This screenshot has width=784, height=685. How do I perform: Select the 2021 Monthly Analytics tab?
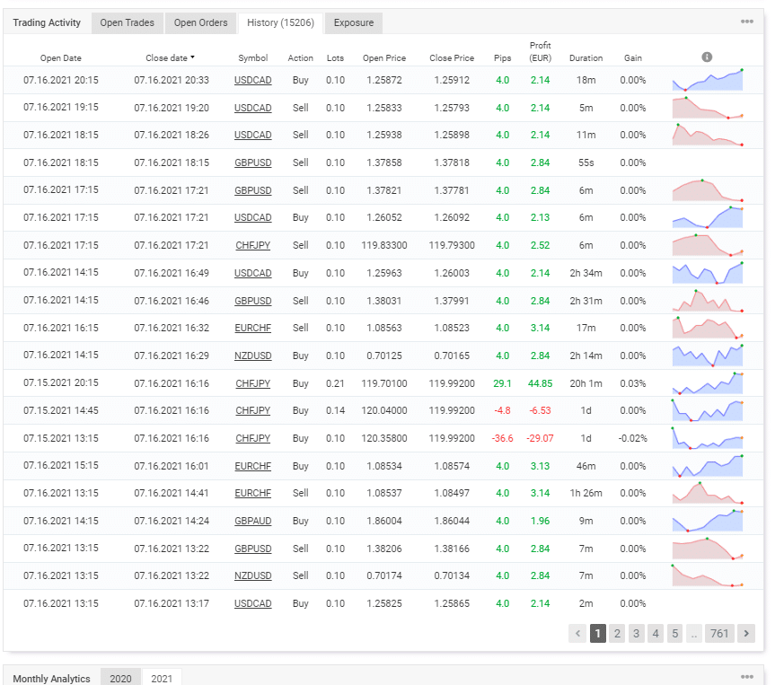pos(162,678)
